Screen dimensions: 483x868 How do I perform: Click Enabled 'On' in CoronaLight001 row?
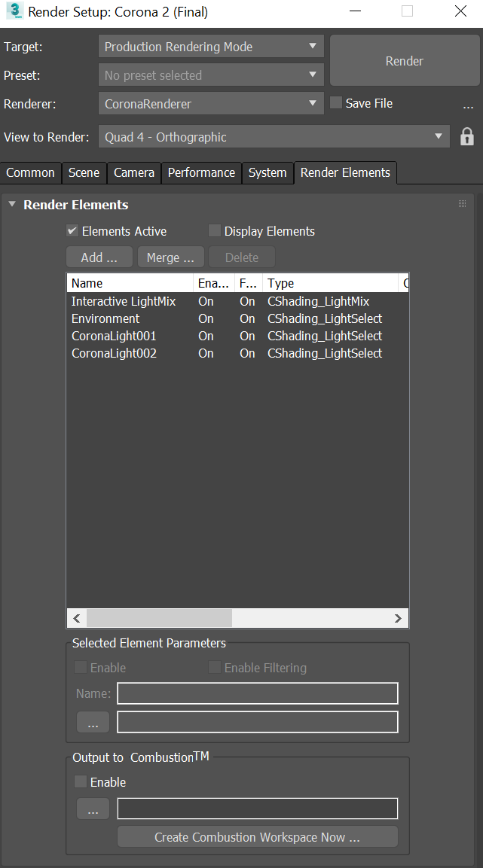pos(206,336)
